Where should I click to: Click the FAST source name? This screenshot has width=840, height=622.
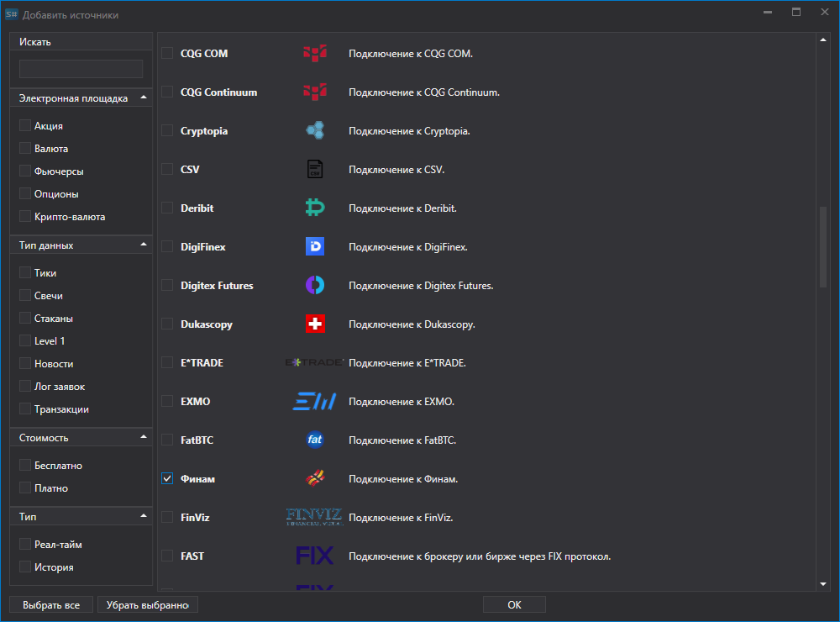192,556
